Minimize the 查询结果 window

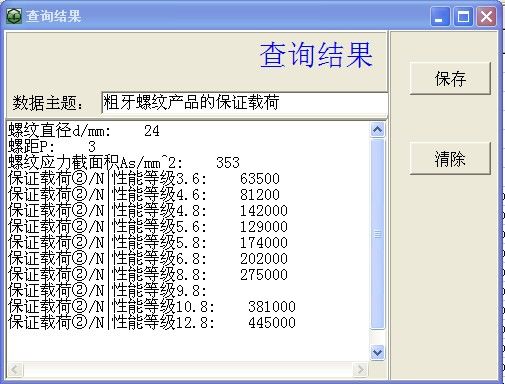pyautogui.click(x=440, y=16)
